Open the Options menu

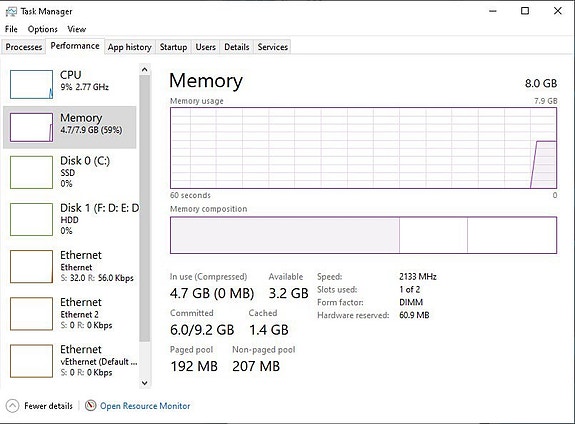tap(43, 29)
